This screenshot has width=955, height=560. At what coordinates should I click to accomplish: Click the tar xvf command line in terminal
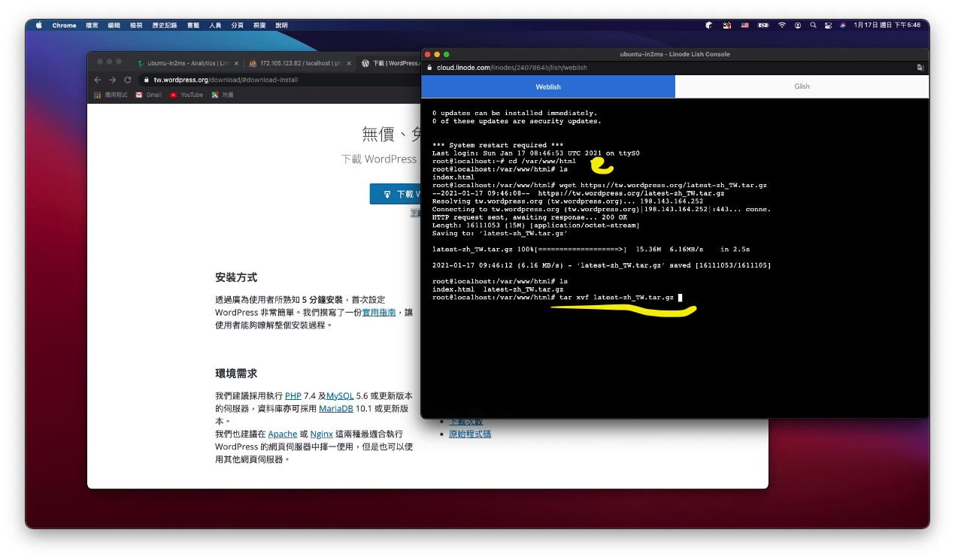click(x=556, y=298)
